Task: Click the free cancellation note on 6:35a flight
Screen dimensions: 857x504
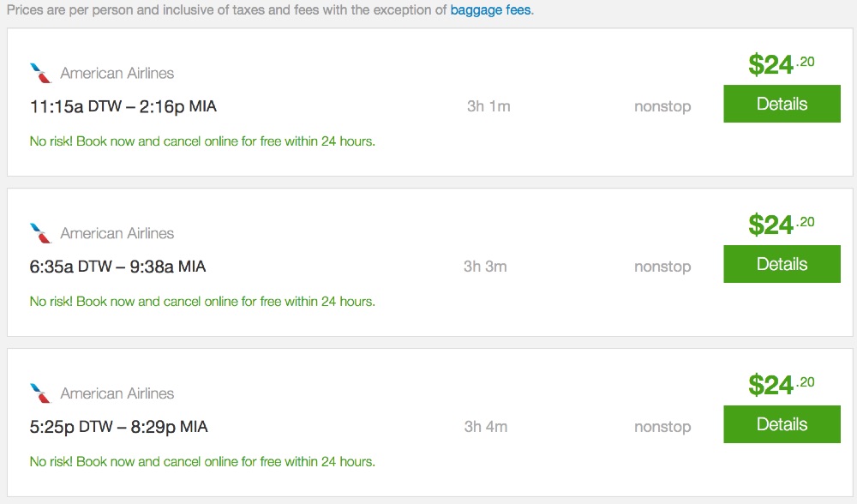Action: point(202,302)
